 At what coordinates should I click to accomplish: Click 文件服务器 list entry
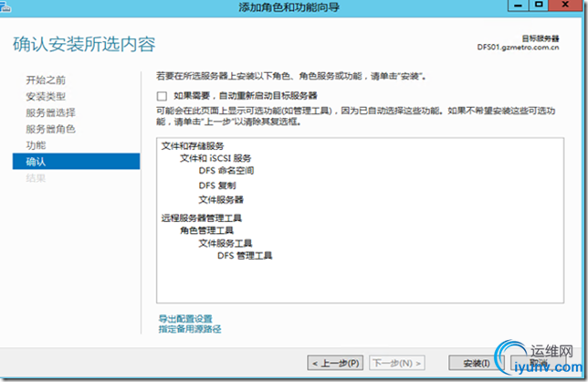click(221, 199)
